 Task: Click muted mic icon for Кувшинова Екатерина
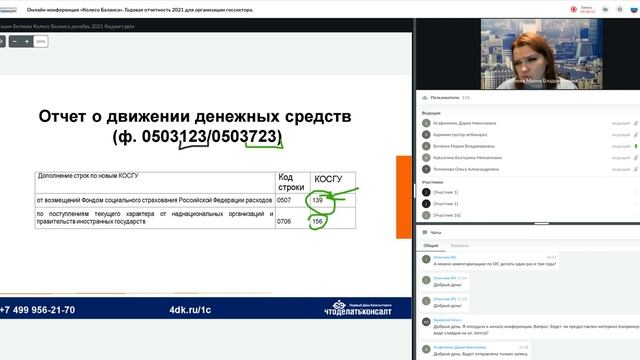(636, 158)
